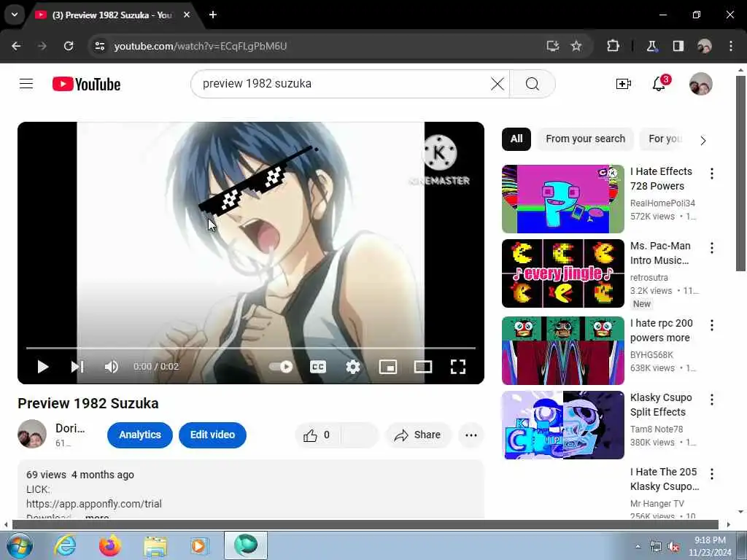Screen dimensions: 747x560
Task: Open options for I Hate The 205 Klasky Csupo
Action: pyautogui.click(x=712, y=474)
